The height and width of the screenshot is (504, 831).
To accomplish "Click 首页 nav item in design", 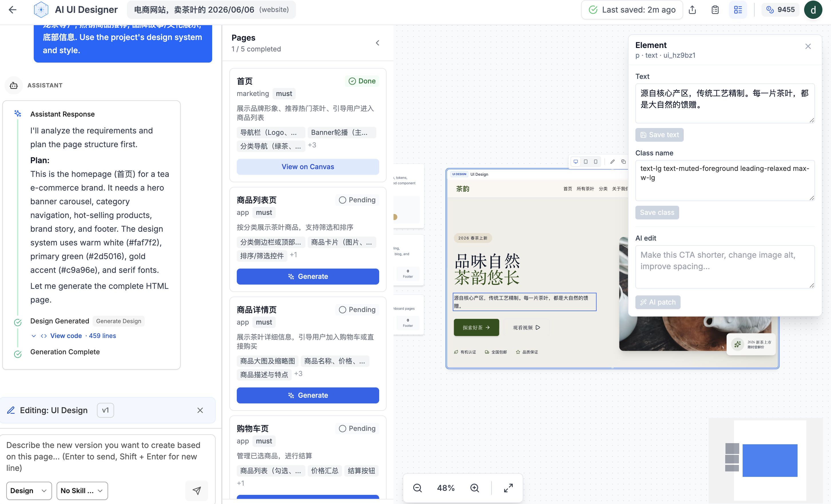I will pos(568,189).
